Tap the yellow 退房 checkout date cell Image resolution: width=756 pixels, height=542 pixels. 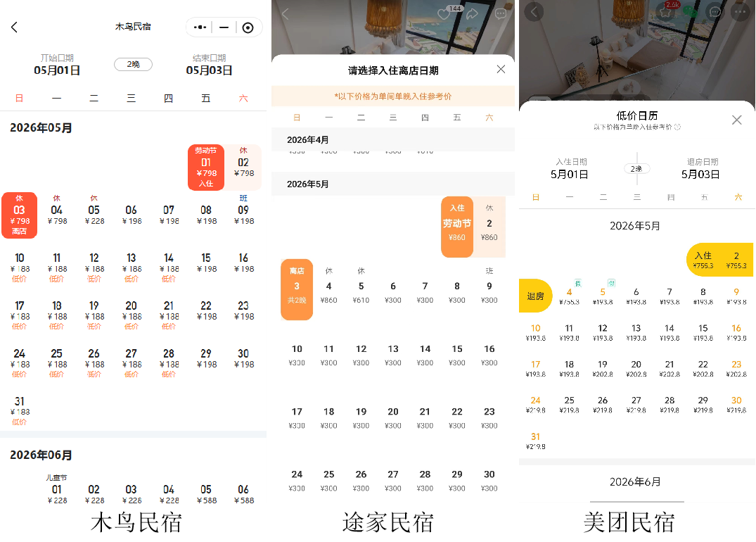(535, 296)
